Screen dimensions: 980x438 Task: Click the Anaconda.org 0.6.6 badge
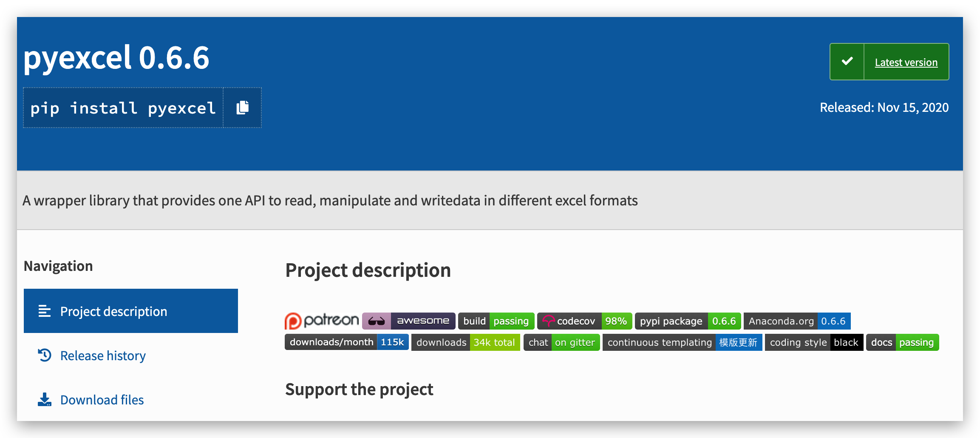797,321
